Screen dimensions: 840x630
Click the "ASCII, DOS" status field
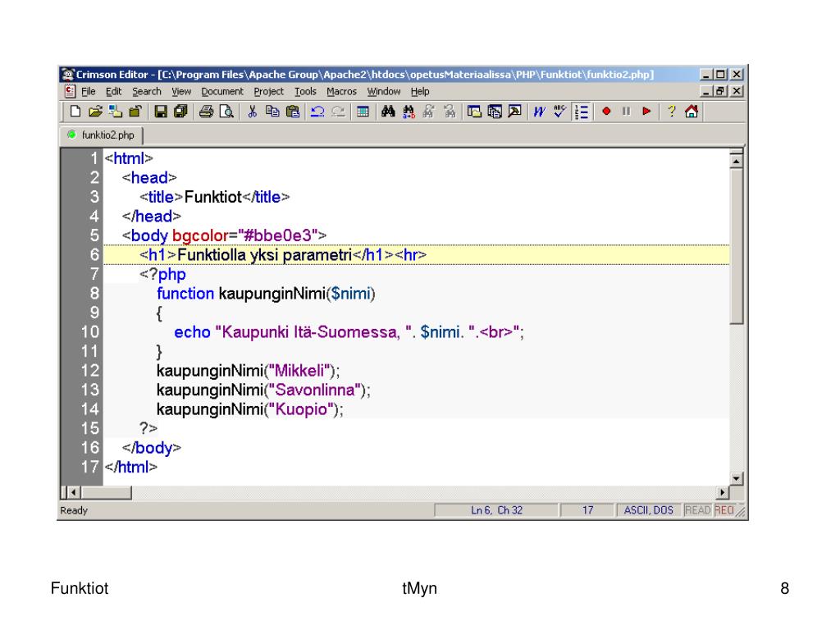click(648, 510)
